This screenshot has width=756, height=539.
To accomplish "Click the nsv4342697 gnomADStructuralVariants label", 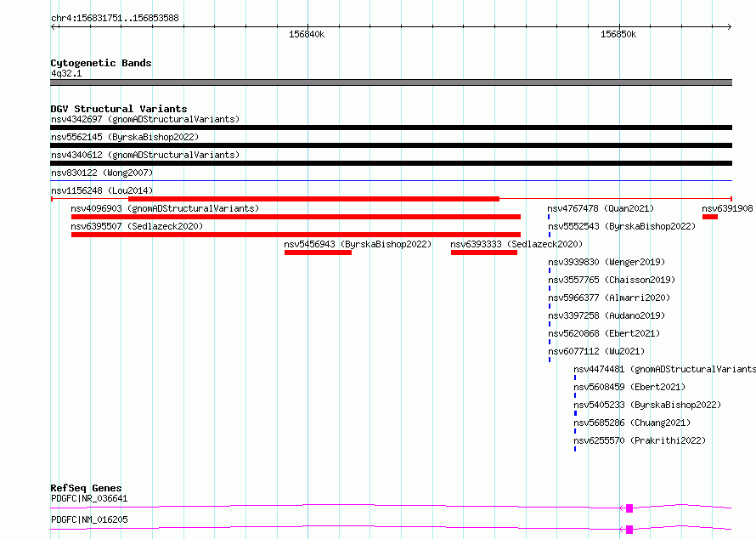I will 145,119.
